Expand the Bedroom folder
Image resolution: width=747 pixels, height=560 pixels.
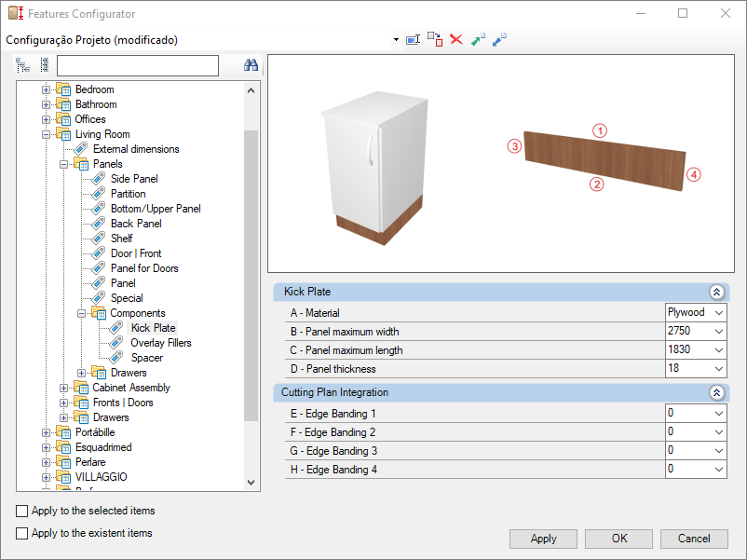click(x=46, y=89)
